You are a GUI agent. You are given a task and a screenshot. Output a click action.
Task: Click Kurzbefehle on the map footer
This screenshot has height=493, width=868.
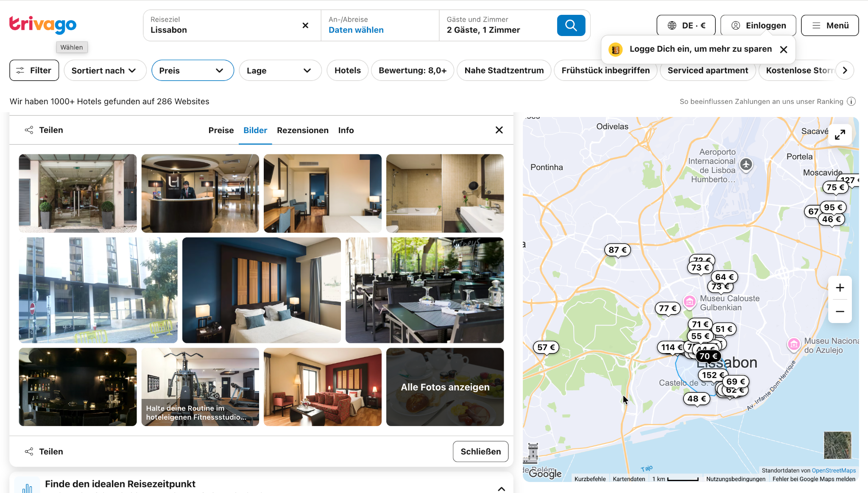[x=590, y=479]
